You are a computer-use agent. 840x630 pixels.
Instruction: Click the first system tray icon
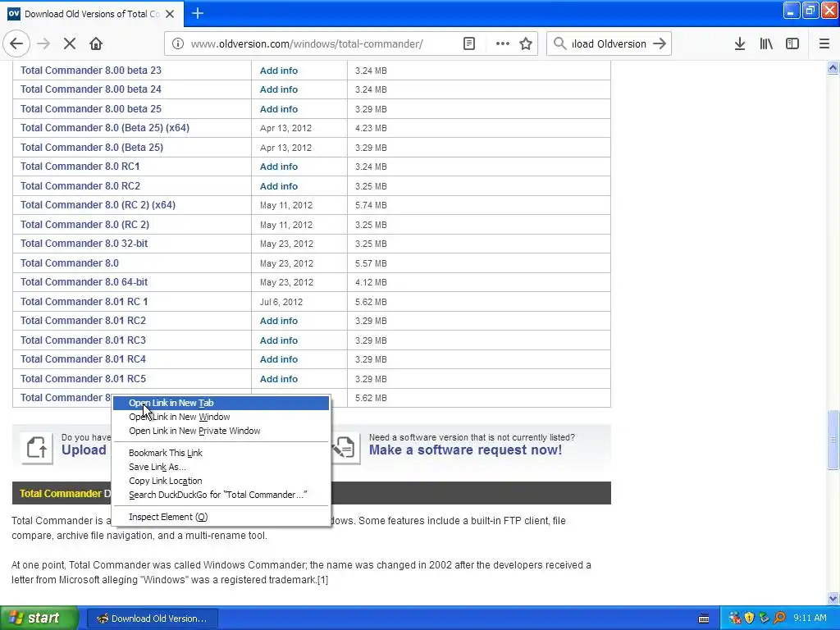(x=735, y=619)
